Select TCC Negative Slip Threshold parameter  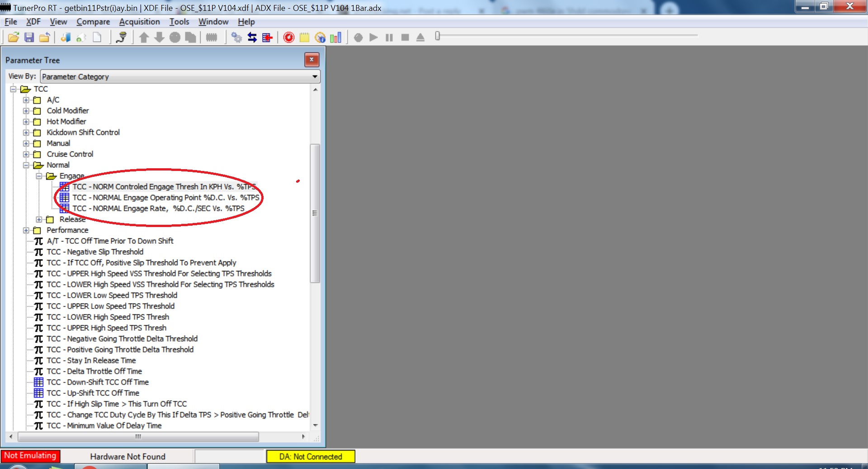pyautogui.click(x=95, y=252)
